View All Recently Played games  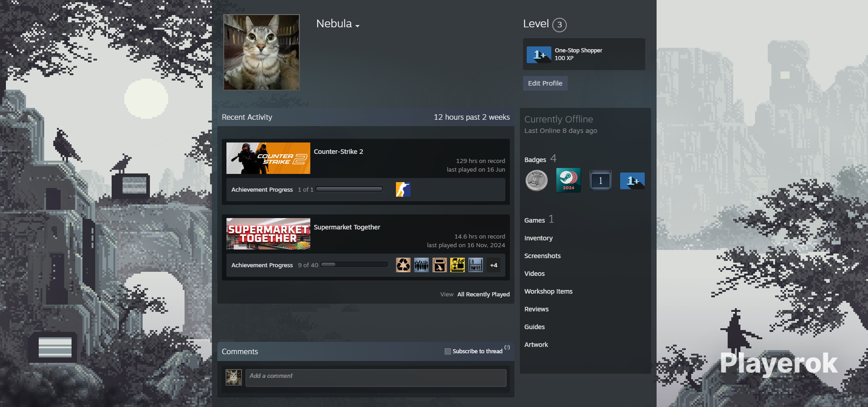[483, 295]
